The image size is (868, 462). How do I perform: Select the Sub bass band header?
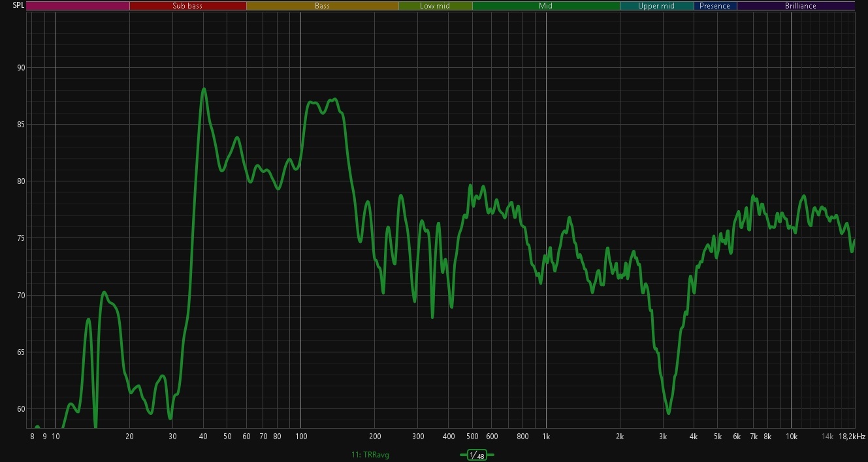point(187,6)
